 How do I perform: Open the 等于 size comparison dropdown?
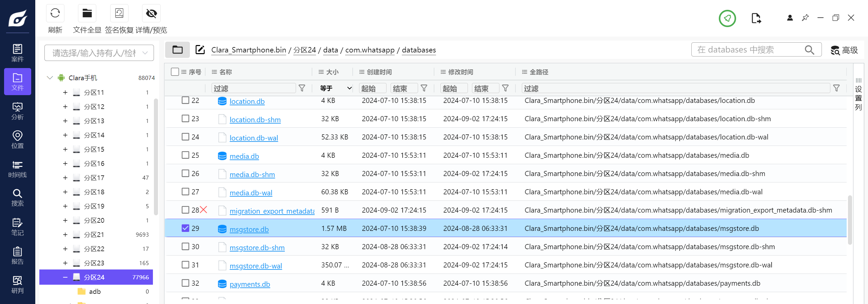335,88
